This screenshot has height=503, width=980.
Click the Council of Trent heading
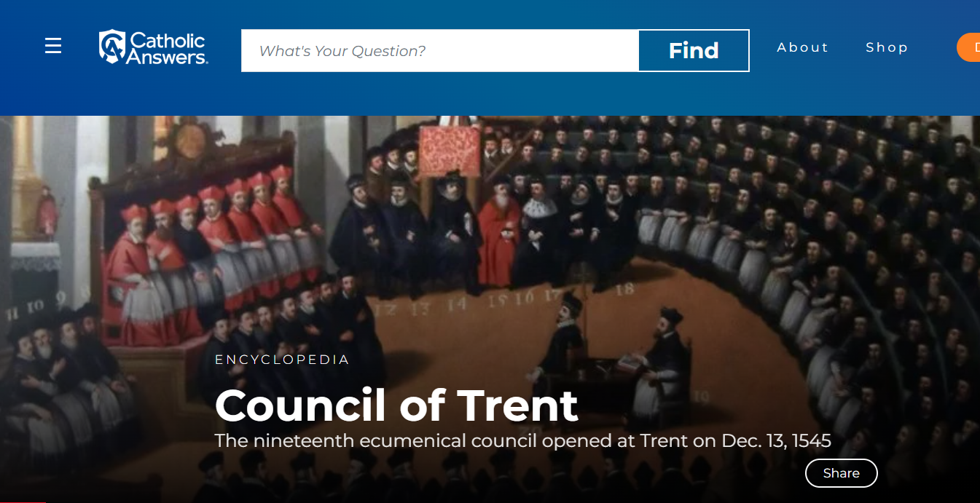tap(396, 405)
